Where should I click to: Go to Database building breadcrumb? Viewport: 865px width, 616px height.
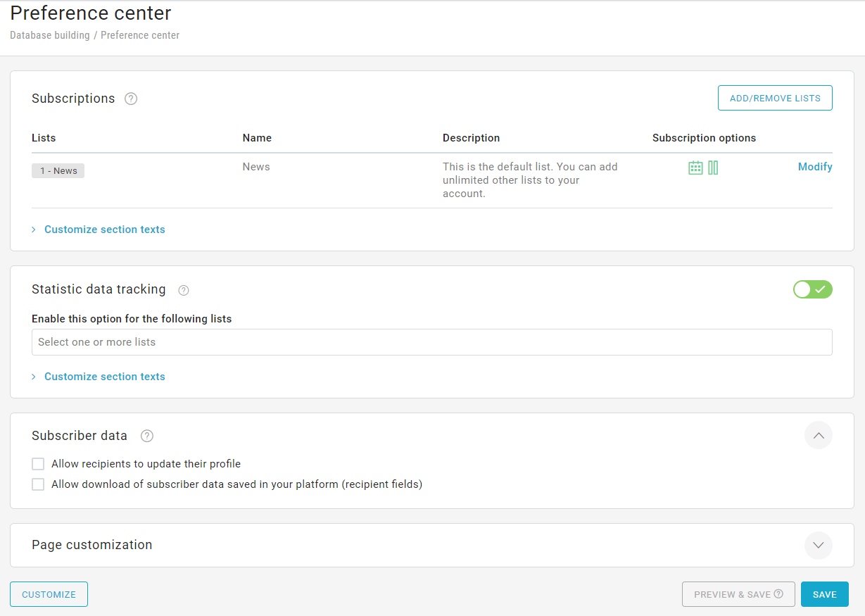coord(50,35)
